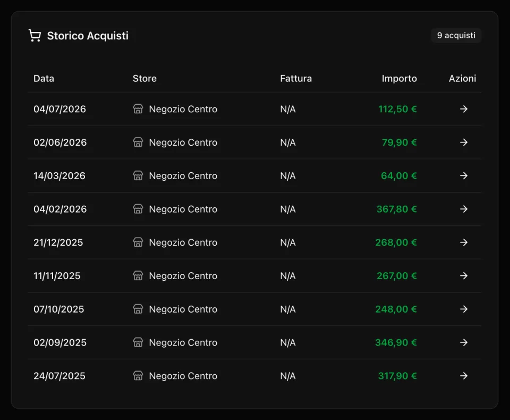Screen dimensions: 510x420
Task: Open details arrow for 21/12/2025 purchase
Action: (464, 242)
